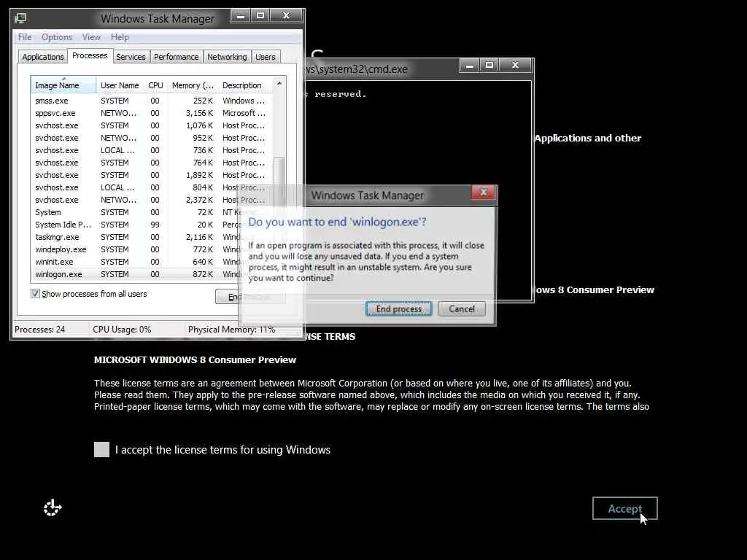Click the CPU Usage: 0% status entry
The width and height of the screenshot is (747, 560).
click(x=122, y=329)
